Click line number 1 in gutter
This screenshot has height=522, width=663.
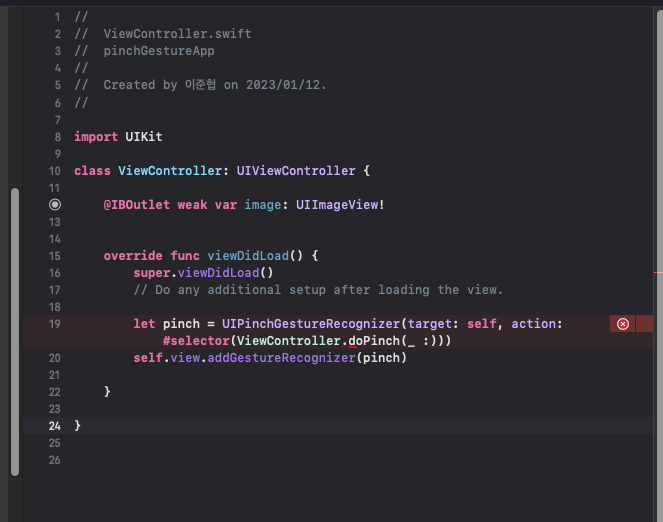(58, 17)
